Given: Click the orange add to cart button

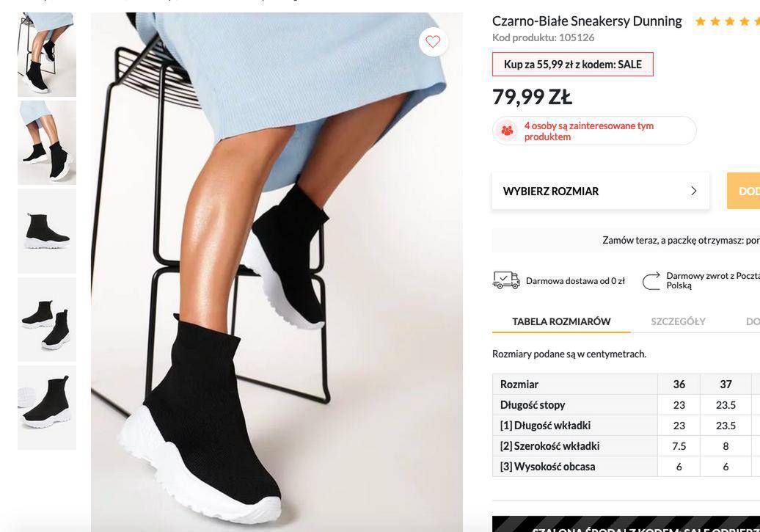Looking at the screenshot, I should click(744, 191).
